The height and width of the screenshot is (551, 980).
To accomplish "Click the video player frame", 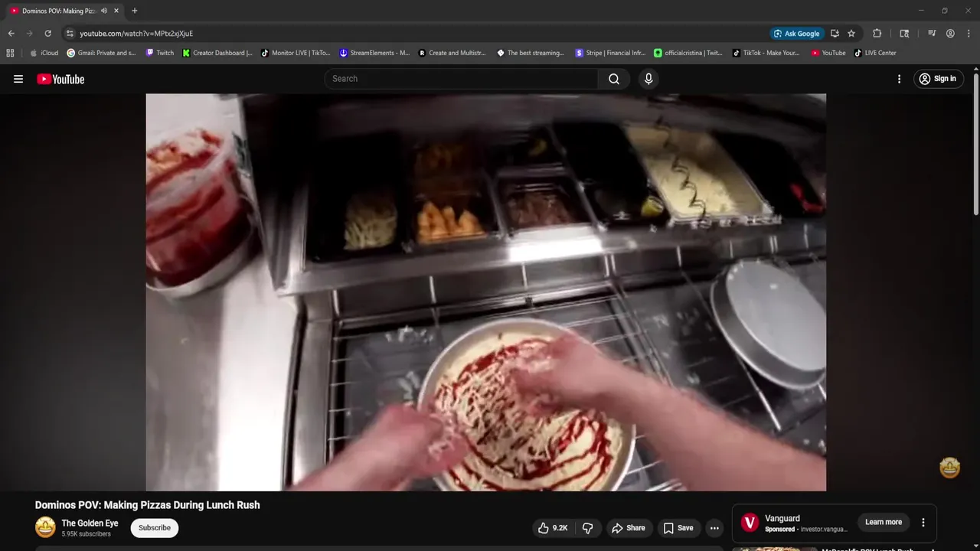I will pyautogui.click(x=486, y=292).
